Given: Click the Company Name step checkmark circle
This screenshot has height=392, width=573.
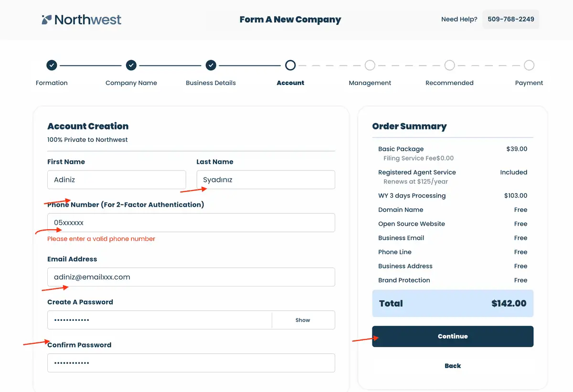Looking at the screenshot, I should pos(131,65).
